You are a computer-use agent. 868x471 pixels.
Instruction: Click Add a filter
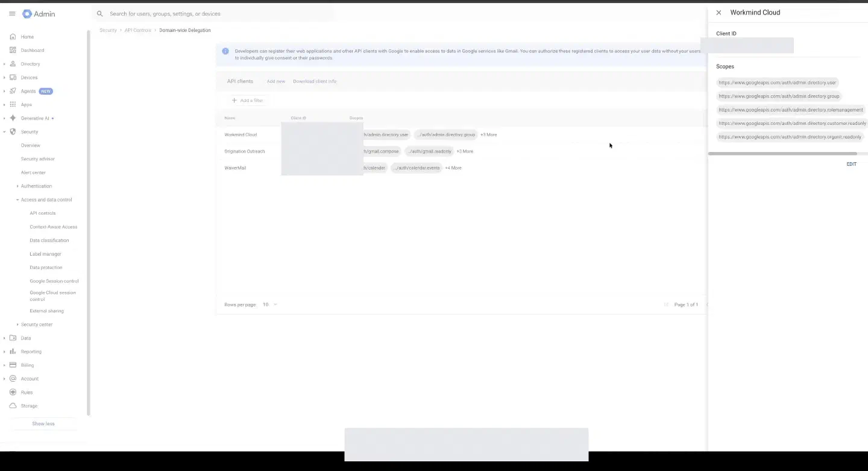(248, 101)
